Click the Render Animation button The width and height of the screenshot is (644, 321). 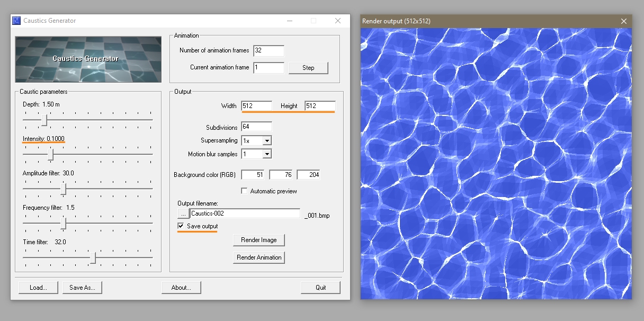[259, 257]
